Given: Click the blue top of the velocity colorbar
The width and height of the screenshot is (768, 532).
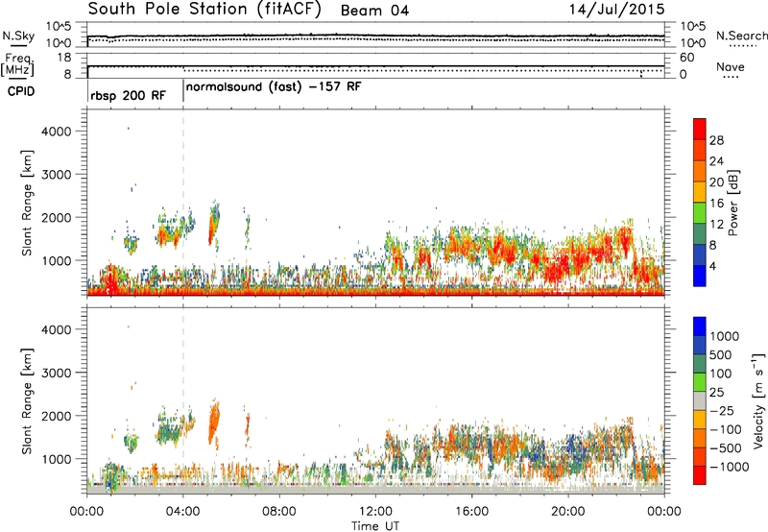Looking at the screenshot, I should 700,326.
